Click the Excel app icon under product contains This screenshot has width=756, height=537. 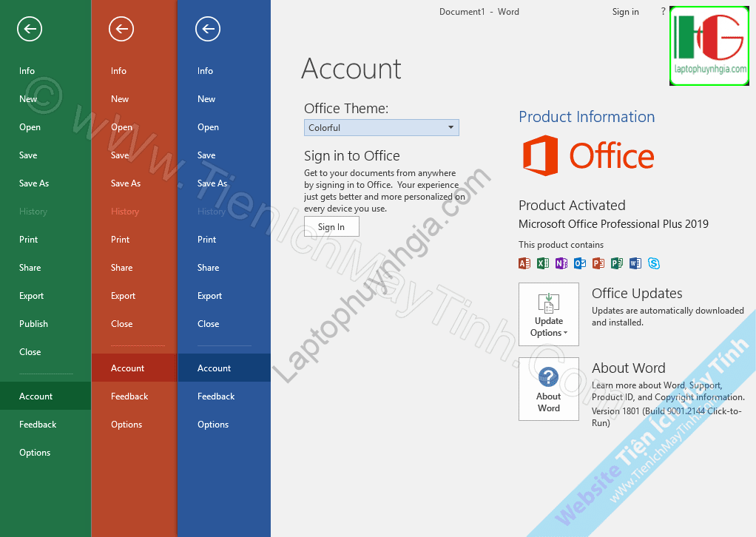[x=543, y=263]
